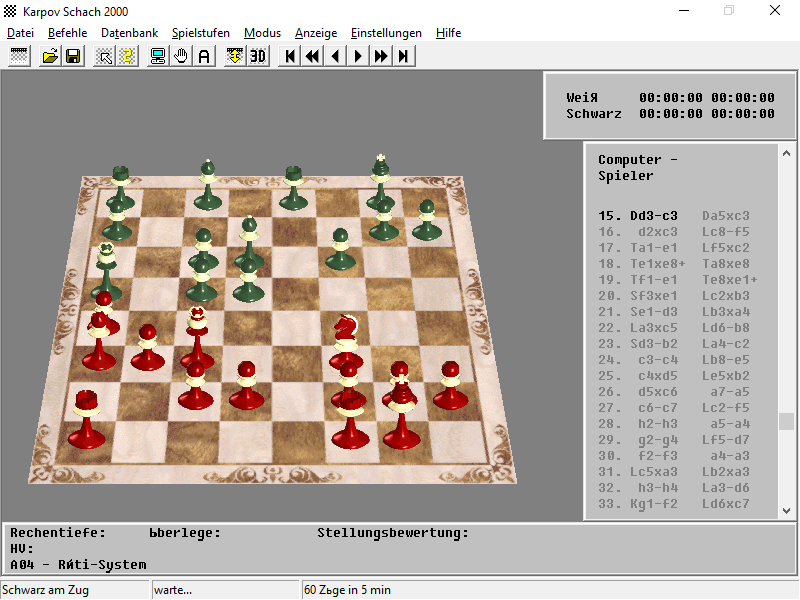Open the Spielstufen menu
Viewport: 800px width, 600px height.
[x=201, y=33]
